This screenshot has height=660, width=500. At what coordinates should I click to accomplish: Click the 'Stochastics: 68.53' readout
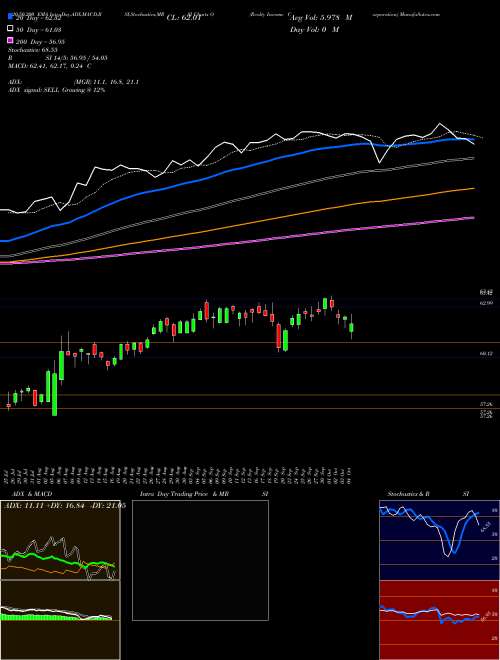click(33, 50)
